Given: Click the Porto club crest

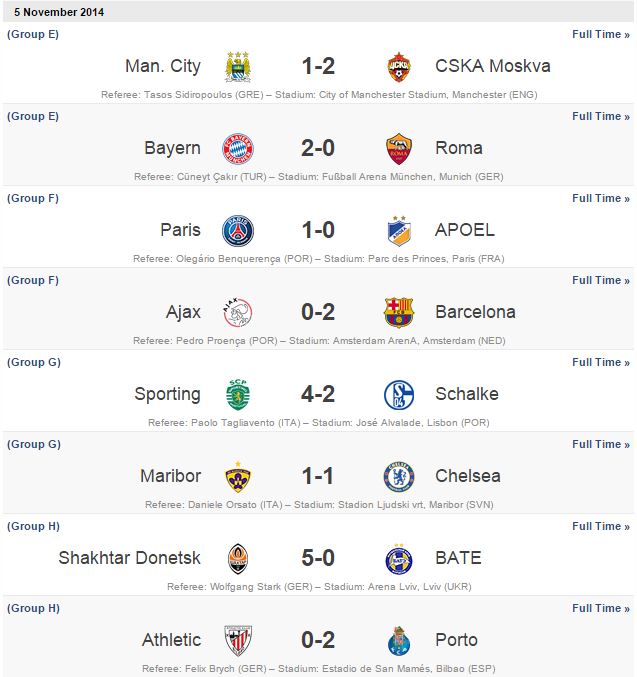Looking at the screenshot, I should pyautogui.click(x=399, y=641).
